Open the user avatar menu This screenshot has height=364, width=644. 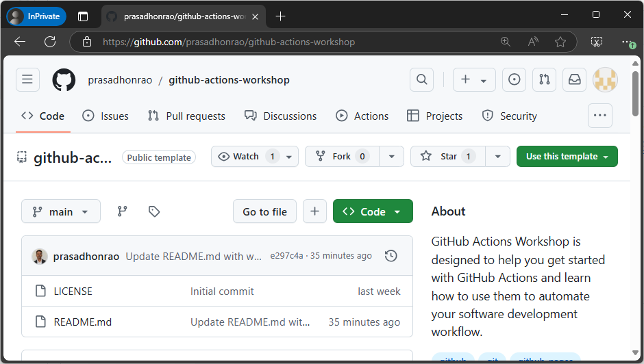(x=605, y=79)
